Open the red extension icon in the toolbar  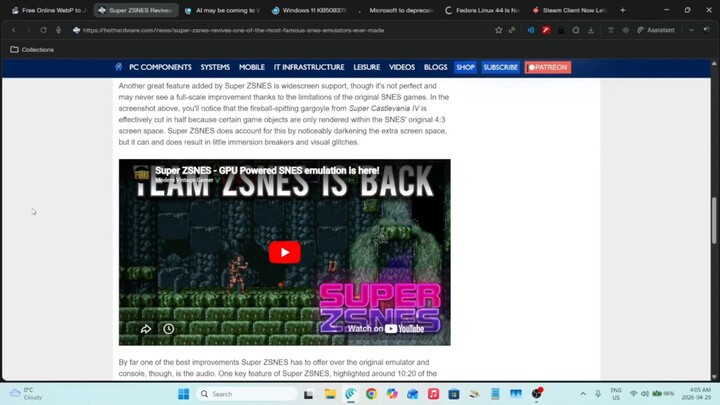[546, 30]
